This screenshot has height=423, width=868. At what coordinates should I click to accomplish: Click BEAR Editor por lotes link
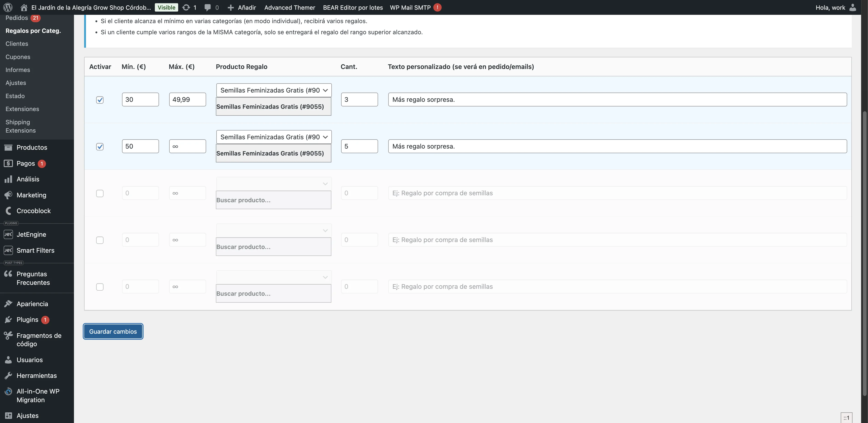(x=352, y=7)
